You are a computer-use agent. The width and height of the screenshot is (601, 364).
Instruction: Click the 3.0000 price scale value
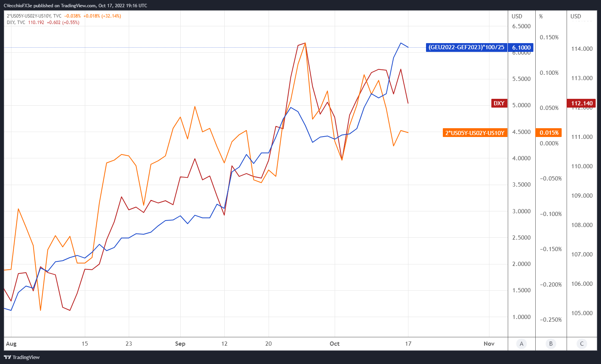tap(522, 211)
